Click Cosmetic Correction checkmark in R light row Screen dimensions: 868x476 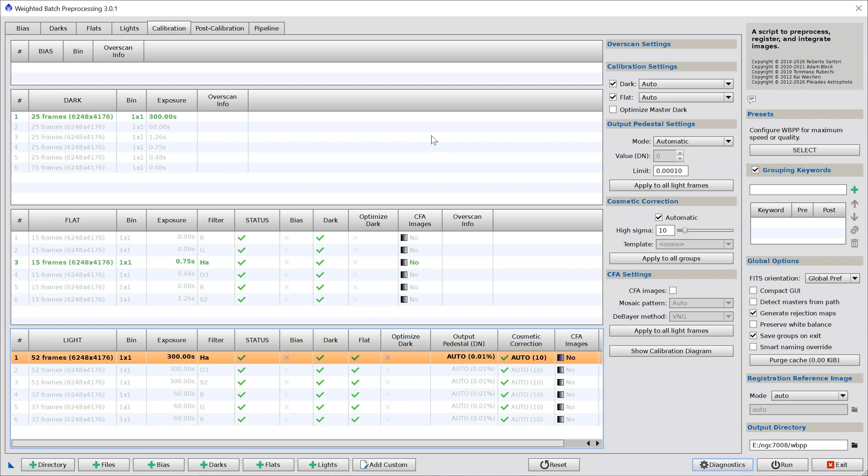click(x=504, y=419)
